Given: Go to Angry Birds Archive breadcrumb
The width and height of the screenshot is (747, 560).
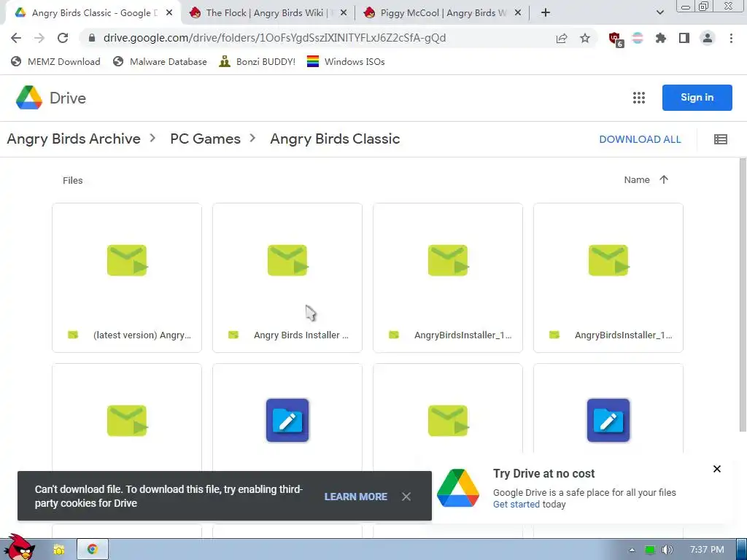Looking at the screenshot, I should (74, 139).
